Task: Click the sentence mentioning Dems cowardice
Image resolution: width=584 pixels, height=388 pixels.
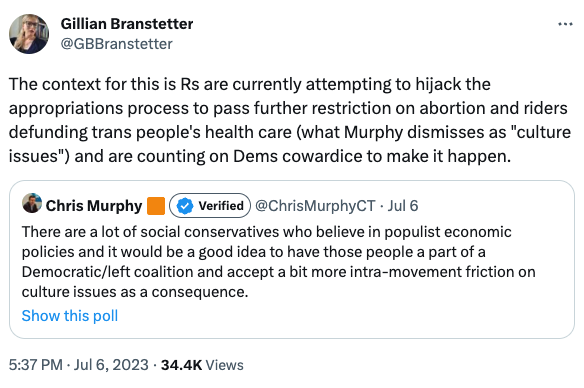Action: pyautogui.click(x=260, y=156)
